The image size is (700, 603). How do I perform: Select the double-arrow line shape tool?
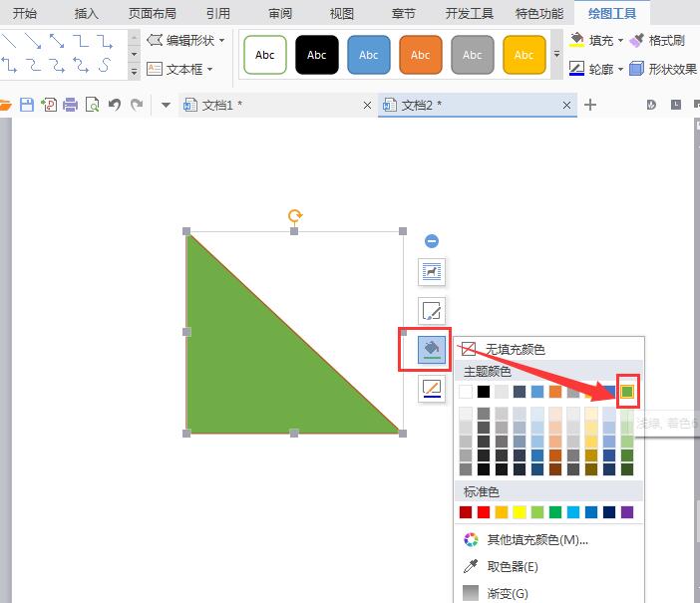tap(56, 41)
